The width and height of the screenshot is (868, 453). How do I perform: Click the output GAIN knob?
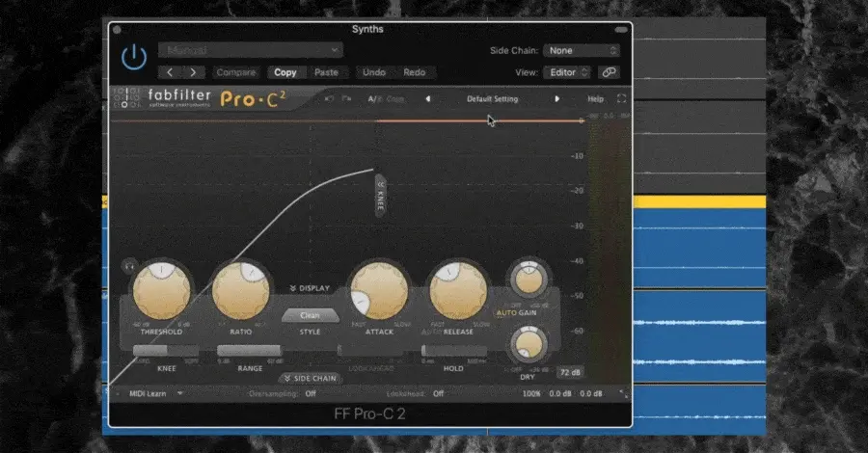click(529, 279)
